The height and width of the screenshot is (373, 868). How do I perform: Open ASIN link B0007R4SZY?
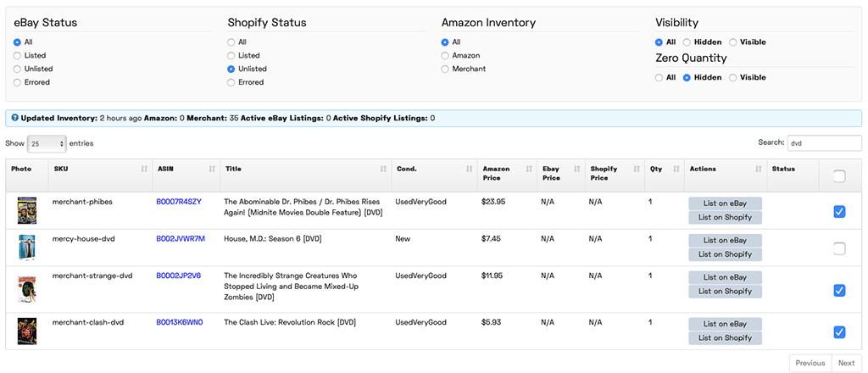(x=178, y=202)
